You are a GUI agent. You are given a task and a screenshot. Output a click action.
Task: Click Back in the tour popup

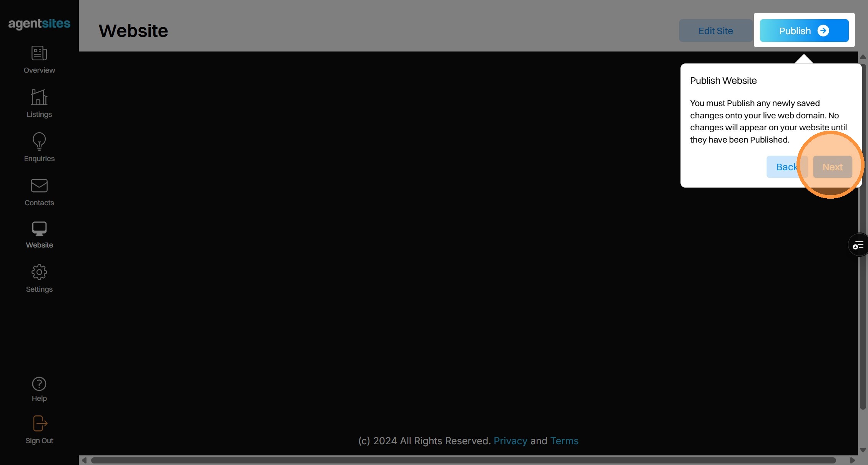click(x=784, y=167)
